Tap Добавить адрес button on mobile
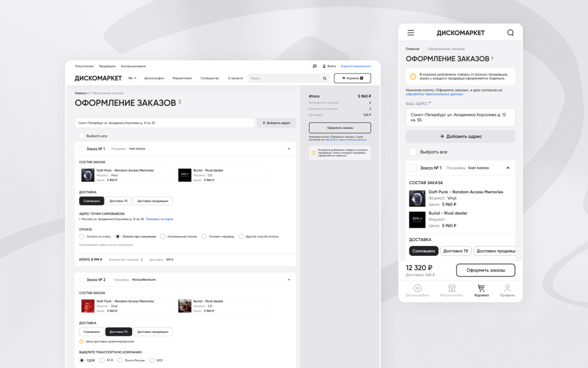 461,136
